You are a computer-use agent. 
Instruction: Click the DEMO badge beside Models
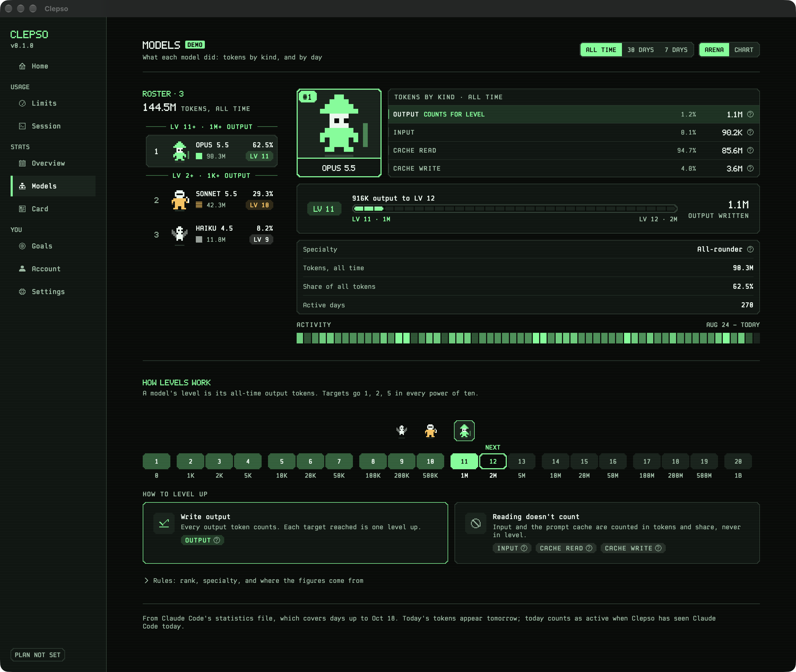pos(195,45)
